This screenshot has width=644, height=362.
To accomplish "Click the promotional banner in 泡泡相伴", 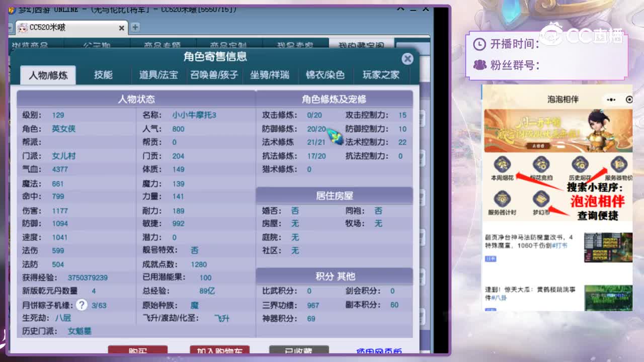I will pos(558,130).
